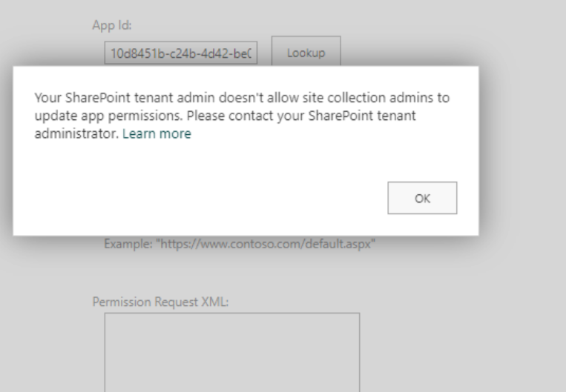Click the tenant admin warning message
566x392 pixels.
tap(242, 116)
